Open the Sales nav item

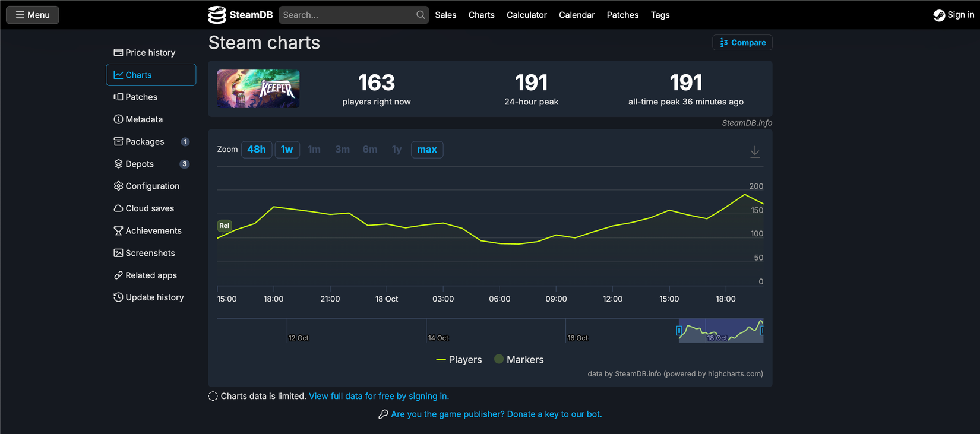(445, 15)
